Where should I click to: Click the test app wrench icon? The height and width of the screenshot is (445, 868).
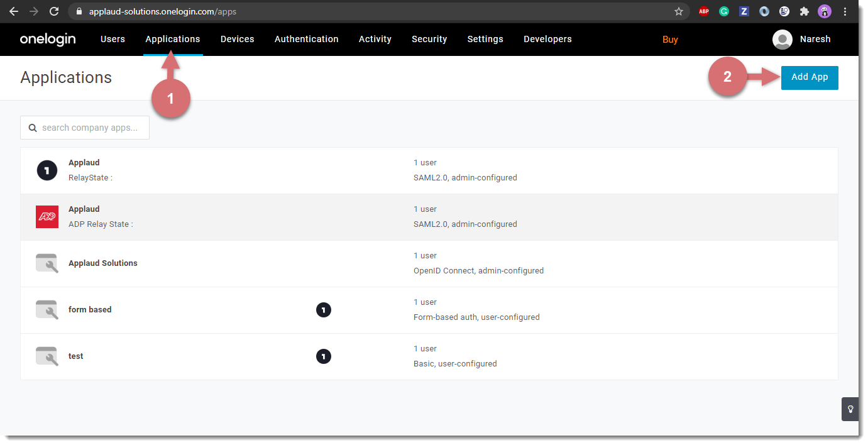point(47,356)
